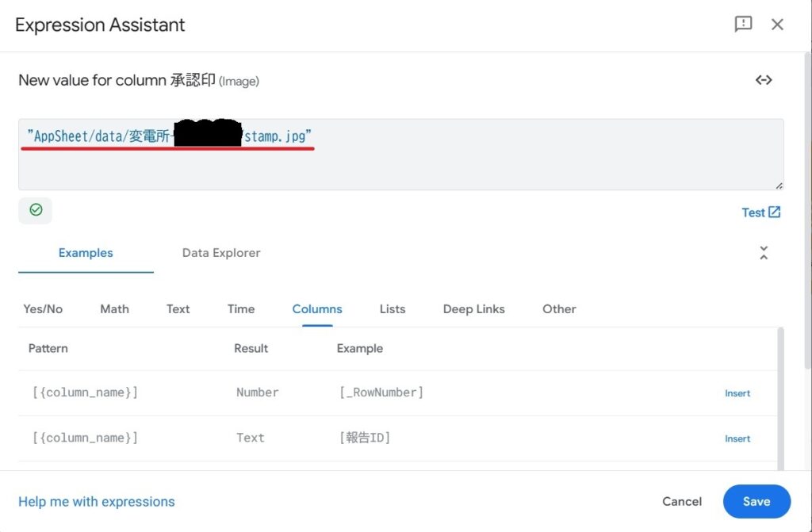
Task: Click inside the expression text editor
Action: click(x=476, y=166)
